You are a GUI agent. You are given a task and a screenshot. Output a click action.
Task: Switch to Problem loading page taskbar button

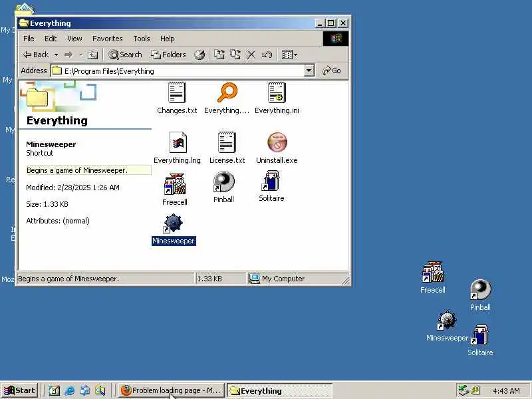[x=171, y=390]
